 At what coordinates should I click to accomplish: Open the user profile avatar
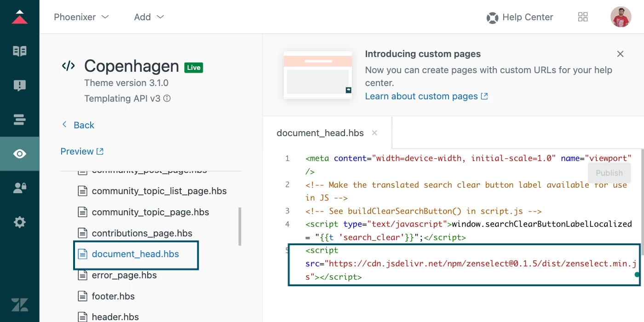(621, 17)
